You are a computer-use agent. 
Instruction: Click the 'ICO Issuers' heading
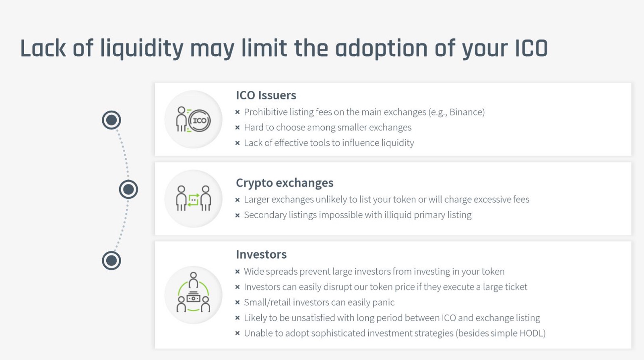coord(266,95)
